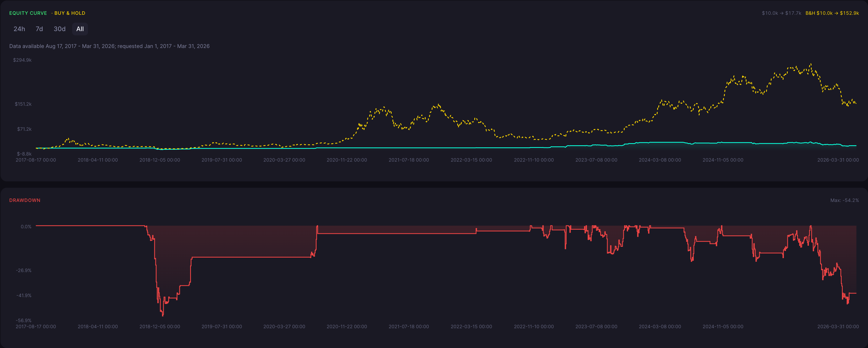Screen dimensions: 868x348
Task: Click the buy-and-hold curve's highest peak
Action: pyautogui.click(x=810, y=64)
